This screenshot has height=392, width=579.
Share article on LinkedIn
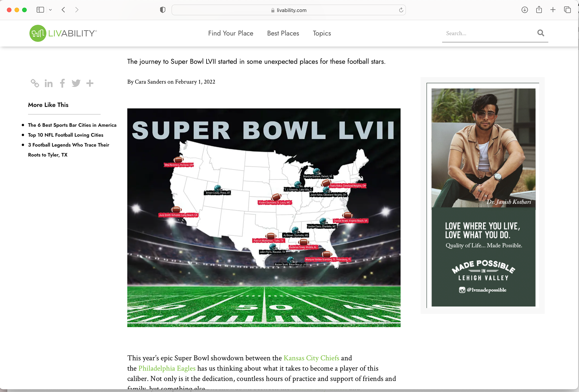pyautogui.click(x=49, y=83)
